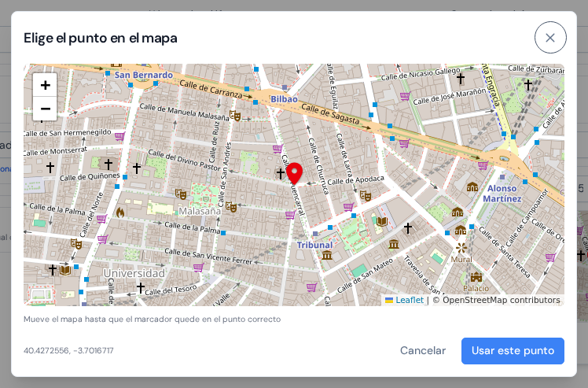Click the Calle de Churruca street label

pos(318,166)
